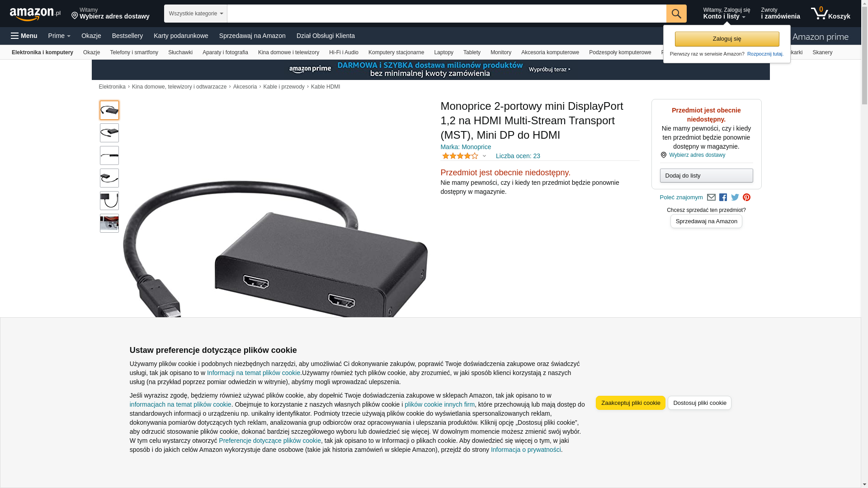Open the shopping cart Koszyk
Screen dimensions: 868x488
pyautogui.click(x=830, y=14)
